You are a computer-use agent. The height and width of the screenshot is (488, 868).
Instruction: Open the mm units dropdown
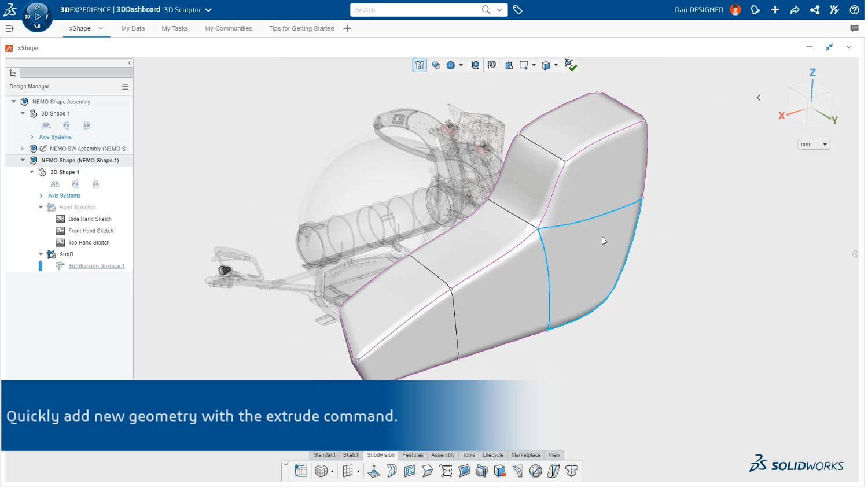coord(813,145)
